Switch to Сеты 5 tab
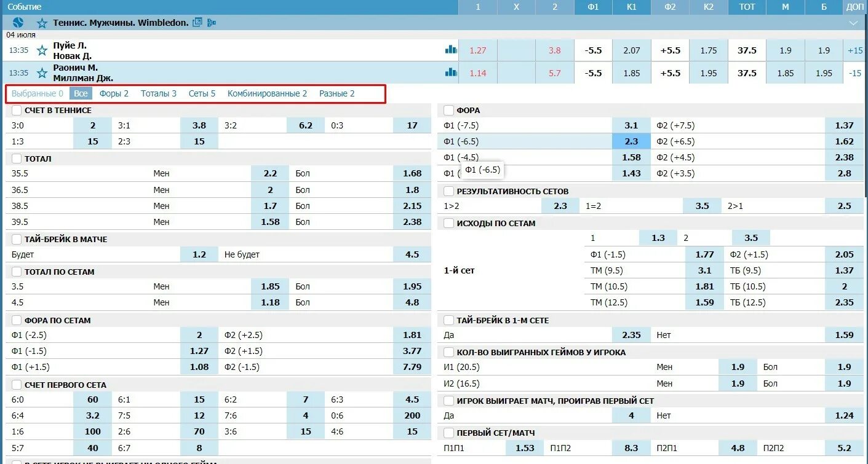 tap(202, 93)
